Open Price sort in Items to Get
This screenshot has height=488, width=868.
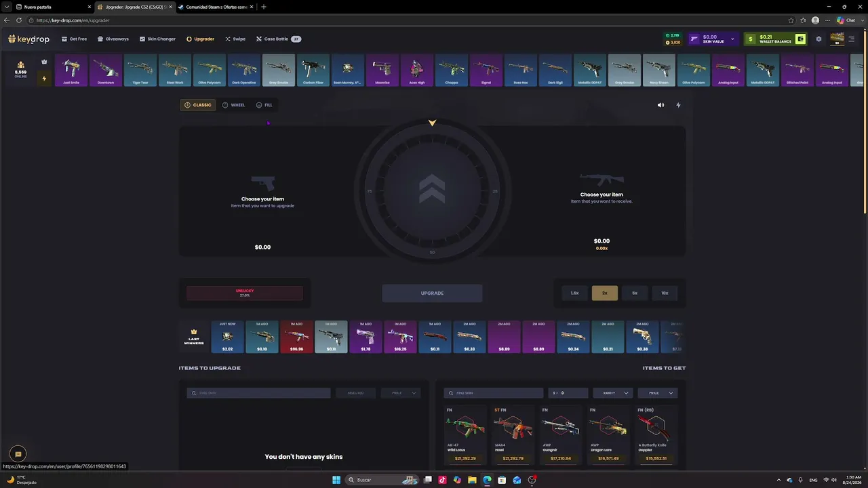[658, 393]
